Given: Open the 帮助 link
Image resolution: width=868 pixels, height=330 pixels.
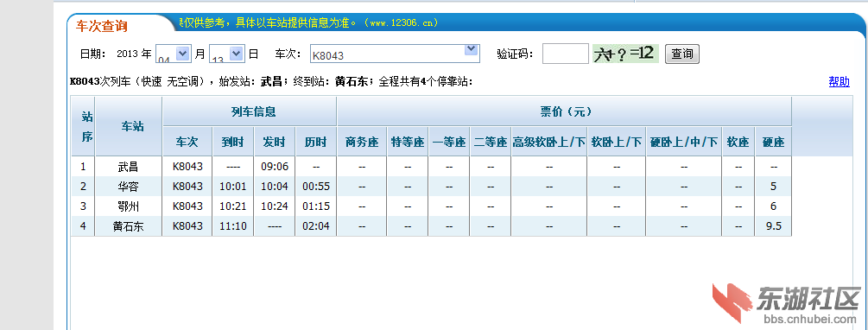Looking at the screenshot, I should [839, 82].
